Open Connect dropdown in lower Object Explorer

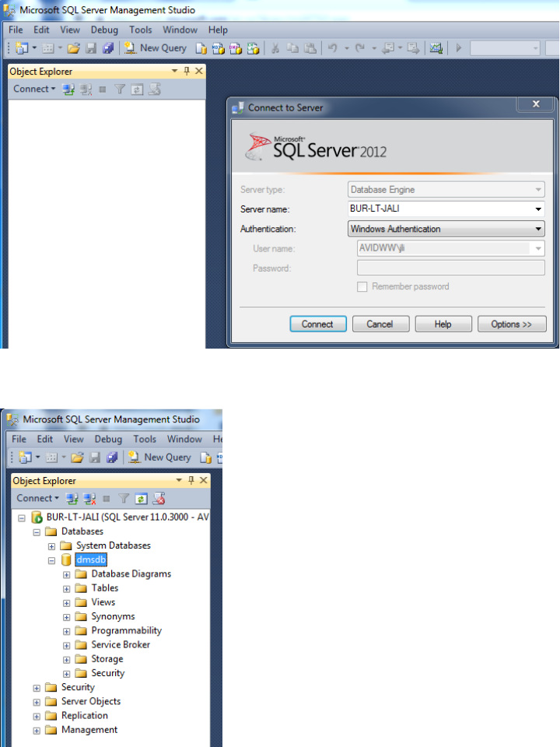coord(38,498)
